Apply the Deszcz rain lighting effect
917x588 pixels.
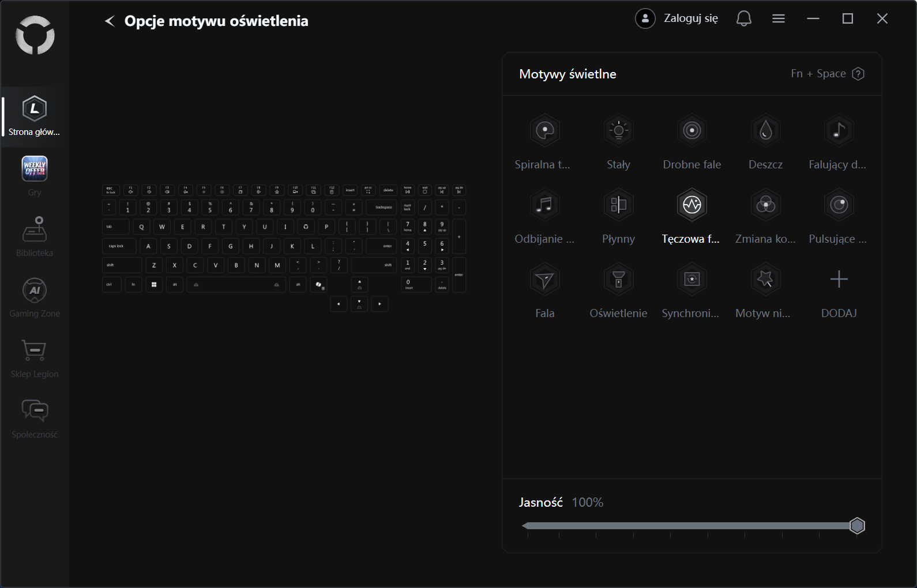point(765,131)
